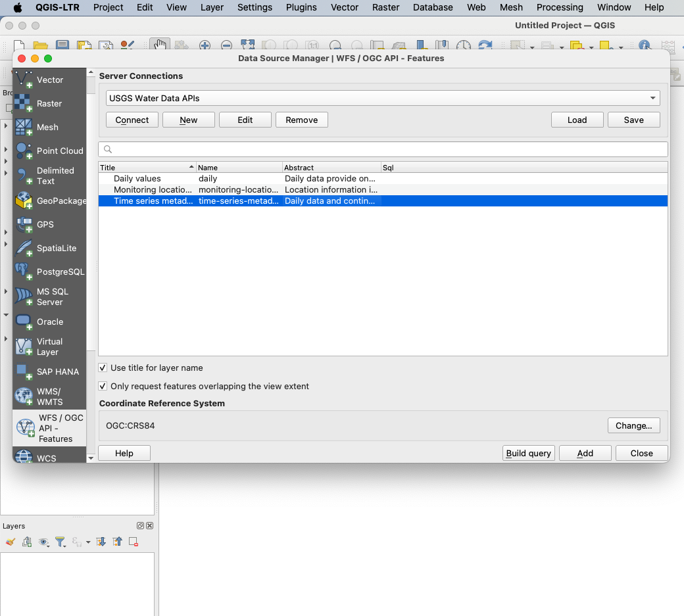Select the Oracle source entry
This screenshot has height=616, width=684.
(x=49, y=321)
